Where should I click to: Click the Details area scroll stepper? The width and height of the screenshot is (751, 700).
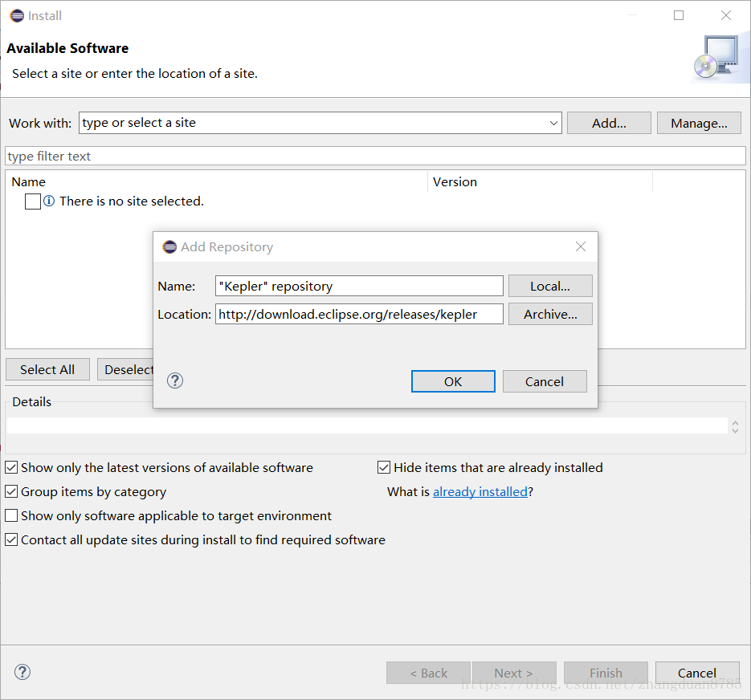tap(735, 426)
